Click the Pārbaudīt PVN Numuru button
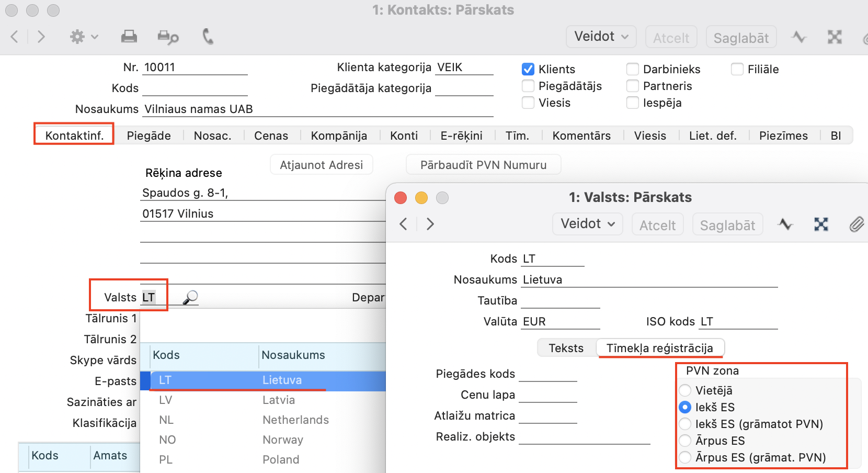 pyautogui.click(x=483, y=165)
